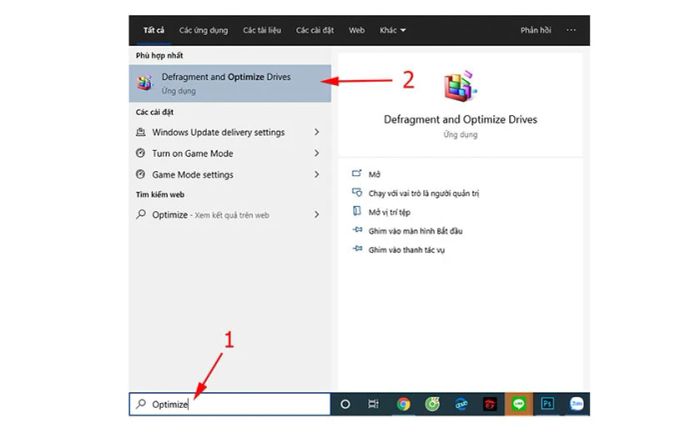Click the Defragment app icon in best match

click(144, 83)
